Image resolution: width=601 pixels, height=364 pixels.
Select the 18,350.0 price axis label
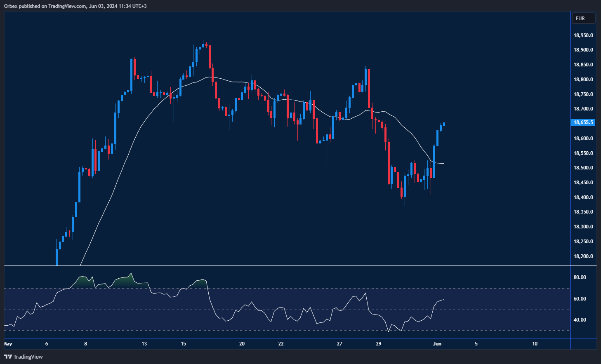583,212
